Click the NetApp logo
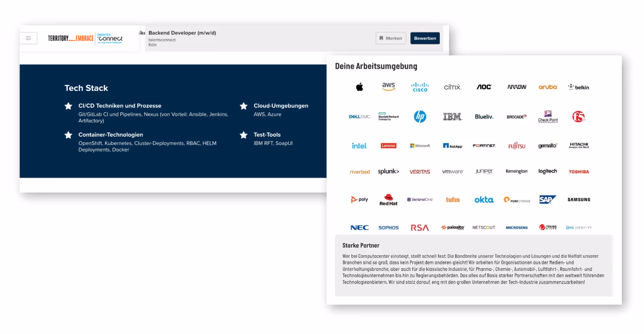 453,146
